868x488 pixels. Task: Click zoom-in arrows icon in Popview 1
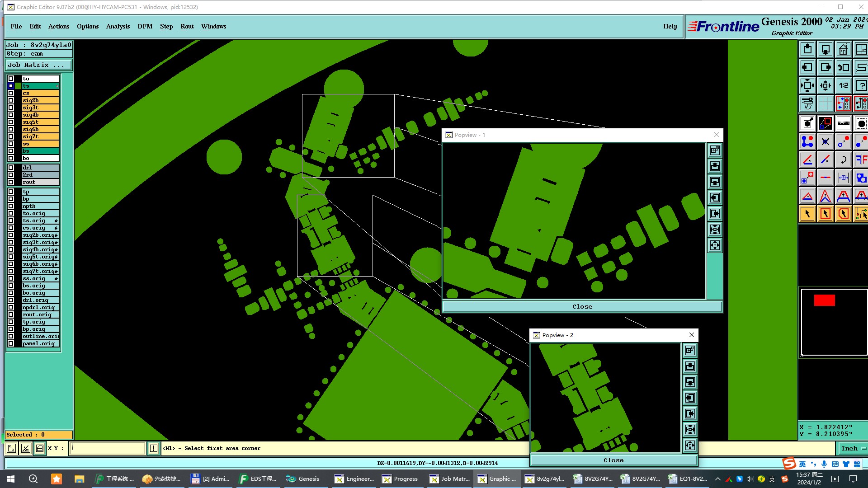click(715, 230)
